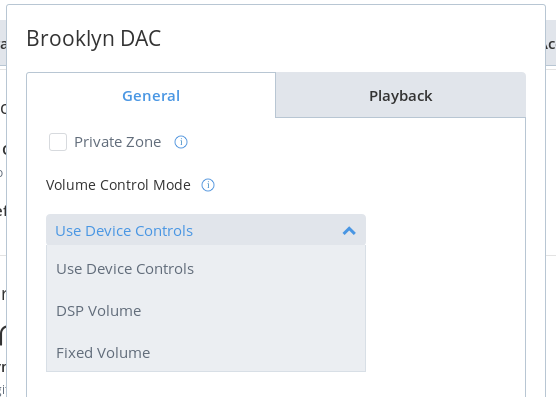The width and height of the screenshot is (556, 397).
Task: Pick Use Device Controls in the open list
Action: pos(206,269)
